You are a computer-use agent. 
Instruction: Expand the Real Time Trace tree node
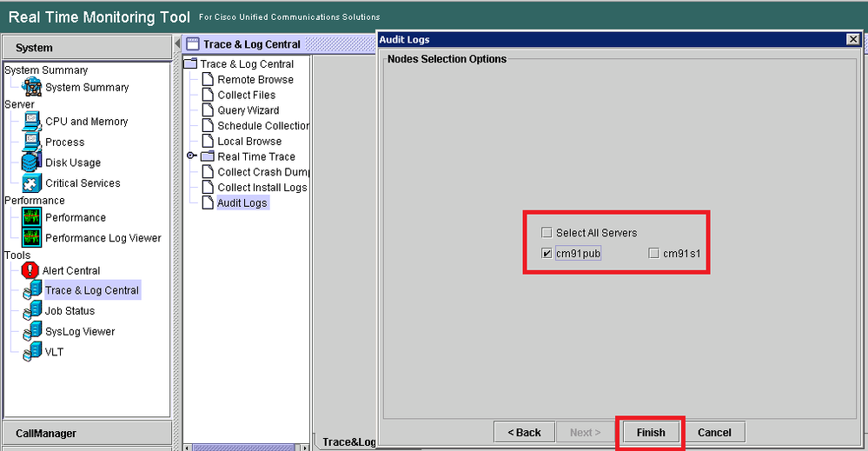pos(191,156)
